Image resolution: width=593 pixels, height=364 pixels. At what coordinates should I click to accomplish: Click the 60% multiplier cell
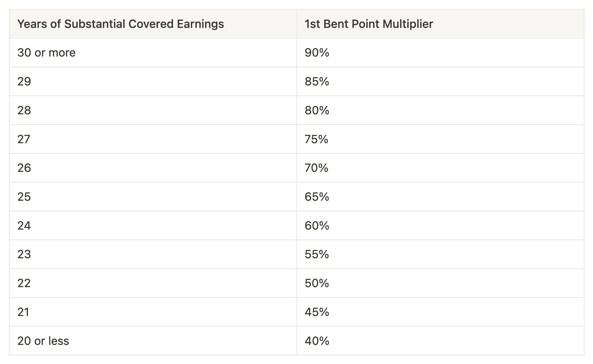point(440,225)
